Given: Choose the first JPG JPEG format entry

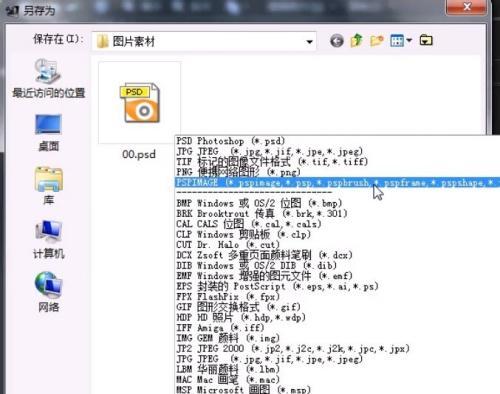Looking at the screenshot, I should [x=337, y=151].
